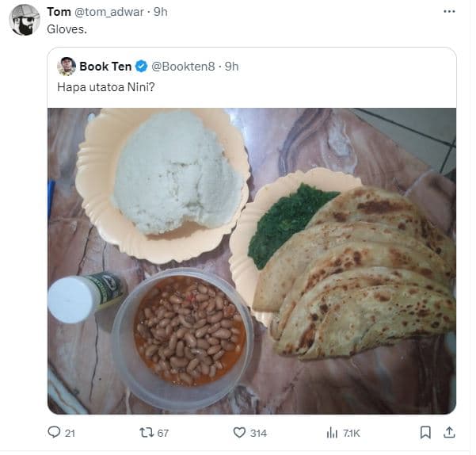Open the three-dot more options menu
This screenshot has height=455, width=476.
(x=449, y=11)
